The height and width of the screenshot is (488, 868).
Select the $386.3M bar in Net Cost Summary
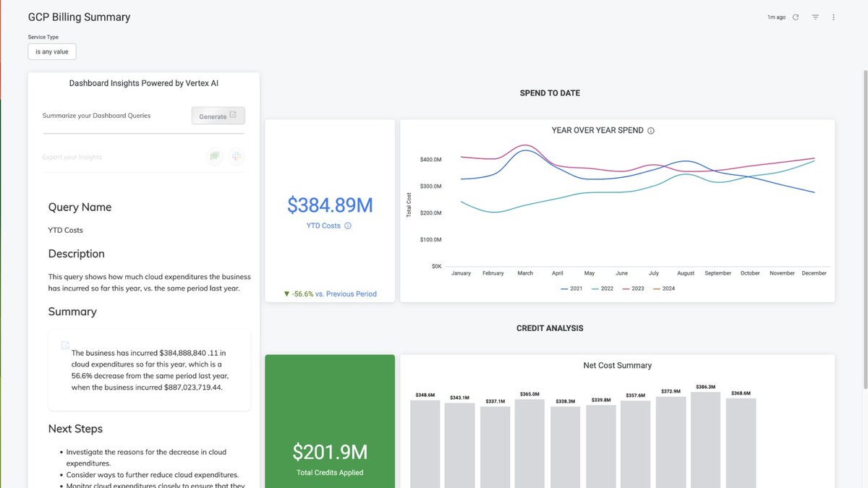point(706,440)
